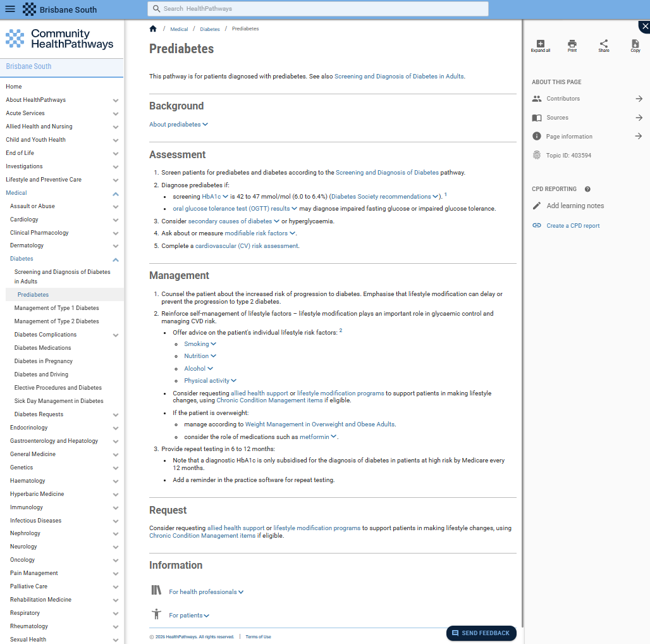Click the Print icon
Screen dimensions: 650x644
point(572,45)
